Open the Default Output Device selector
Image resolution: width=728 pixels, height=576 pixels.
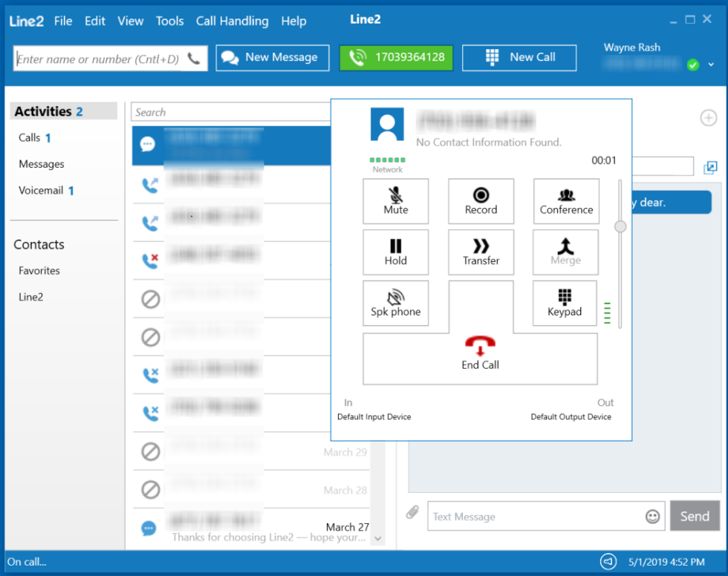pos(571,416)
